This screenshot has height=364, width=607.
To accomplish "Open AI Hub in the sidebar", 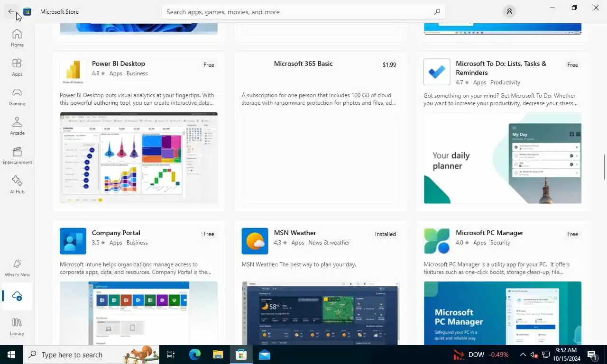I will pos(17,185).
